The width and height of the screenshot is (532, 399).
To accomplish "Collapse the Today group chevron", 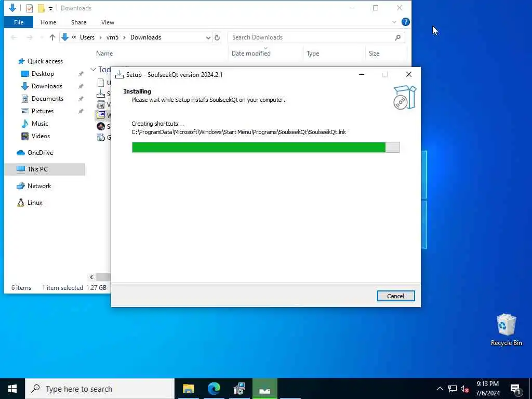I will (93, 69).
